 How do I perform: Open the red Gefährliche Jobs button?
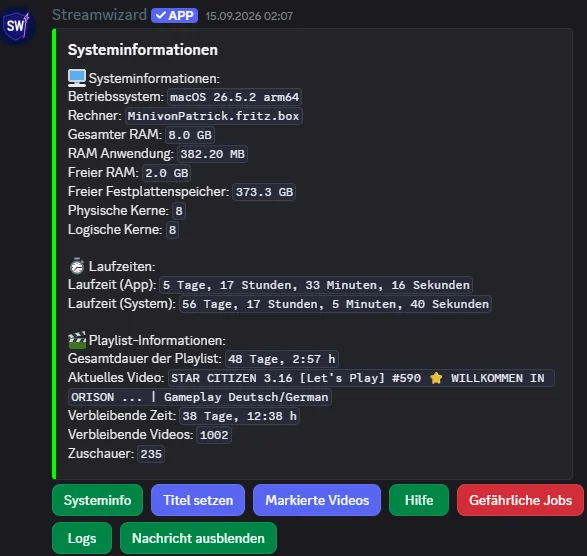[520, 500]
